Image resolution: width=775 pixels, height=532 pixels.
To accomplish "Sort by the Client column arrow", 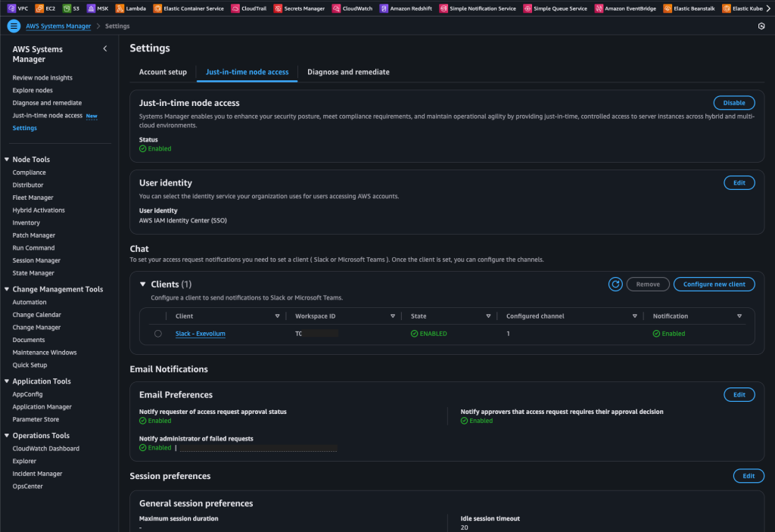I will pyautogui.click(x=277, y=316).
